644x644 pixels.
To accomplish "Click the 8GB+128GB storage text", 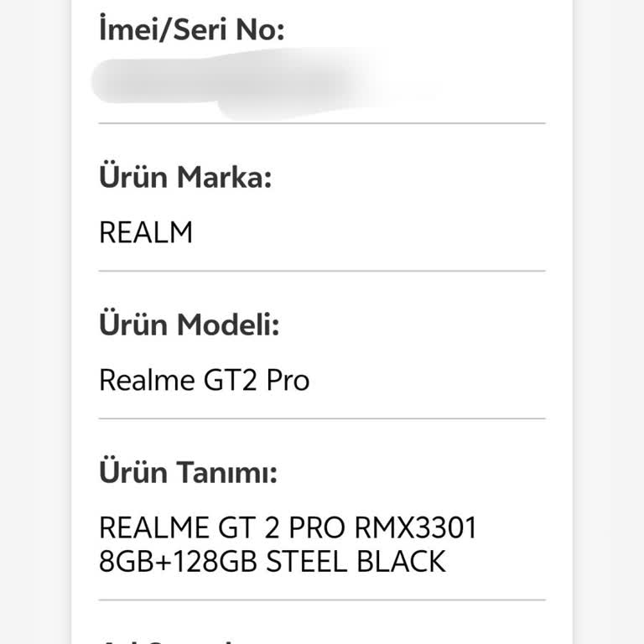I will pyautogui.click(x=179, y=561).
